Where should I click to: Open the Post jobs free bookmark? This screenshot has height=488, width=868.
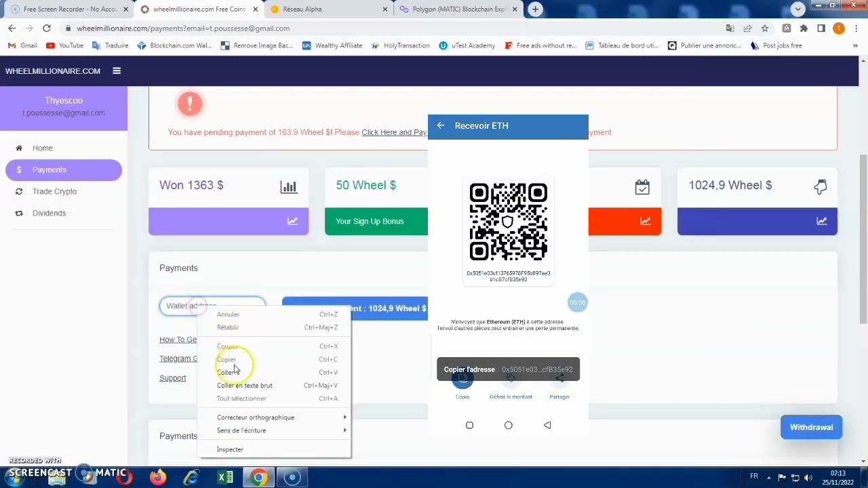click(x=776, y=45)
